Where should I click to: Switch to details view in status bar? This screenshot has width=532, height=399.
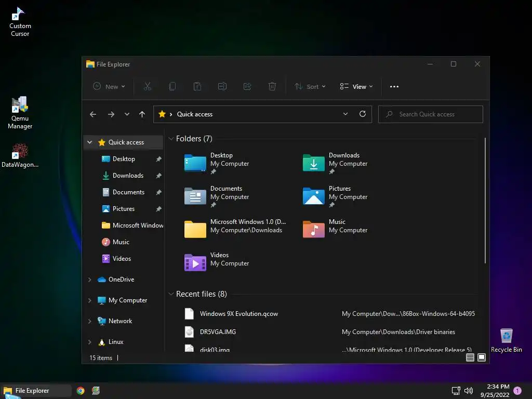[x=470, y=357]
